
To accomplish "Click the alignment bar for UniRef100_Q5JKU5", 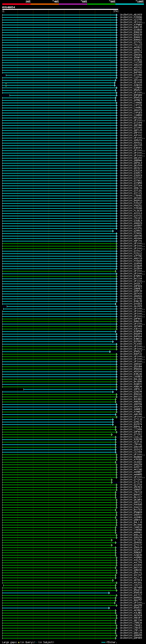I will [x=59, y=83].
